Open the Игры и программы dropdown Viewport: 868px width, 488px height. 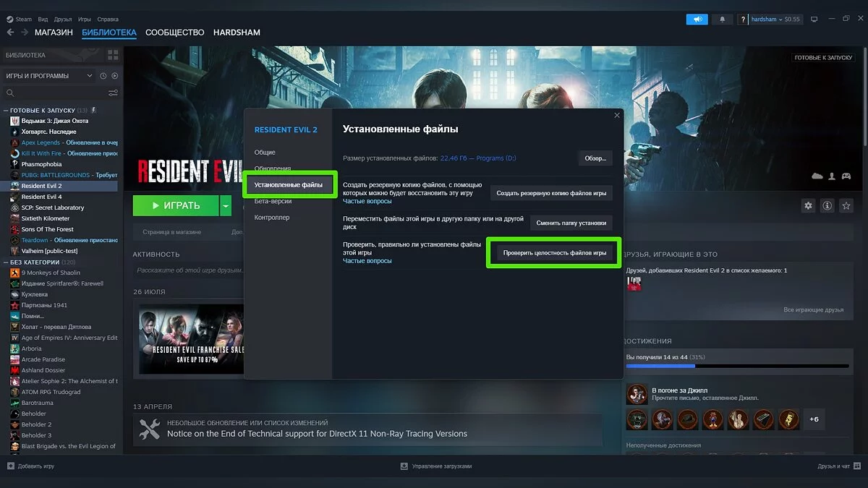pos(48,76)
